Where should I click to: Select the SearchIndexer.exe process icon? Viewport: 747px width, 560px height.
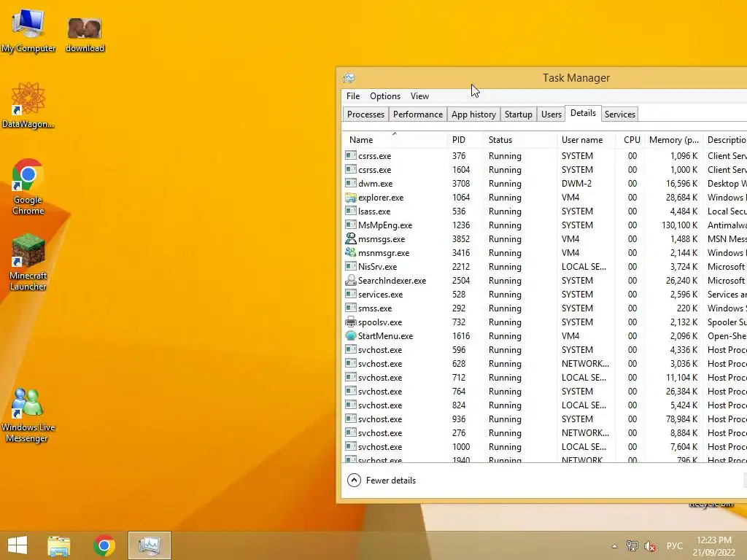pos(351,280)
